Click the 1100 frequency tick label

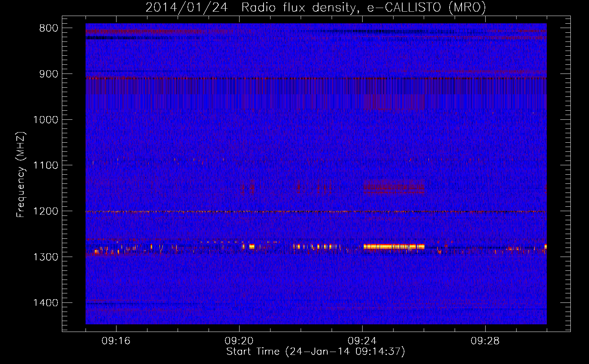(x=46, y=166)
